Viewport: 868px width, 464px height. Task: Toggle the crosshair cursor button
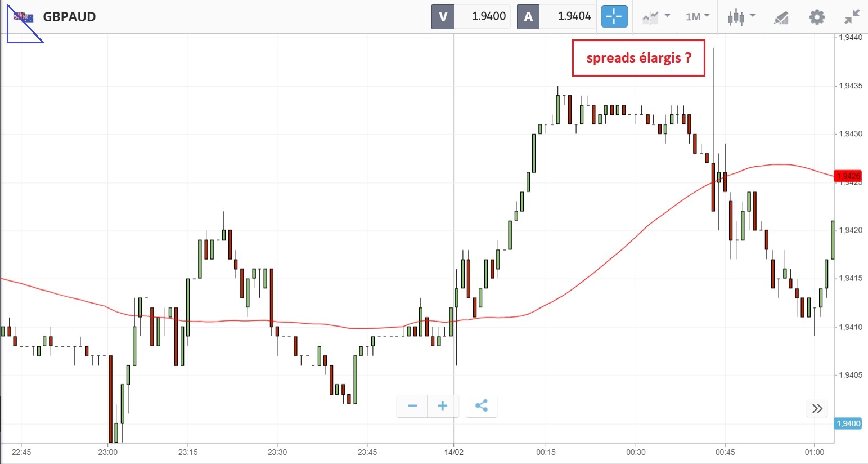coord(614,16)
